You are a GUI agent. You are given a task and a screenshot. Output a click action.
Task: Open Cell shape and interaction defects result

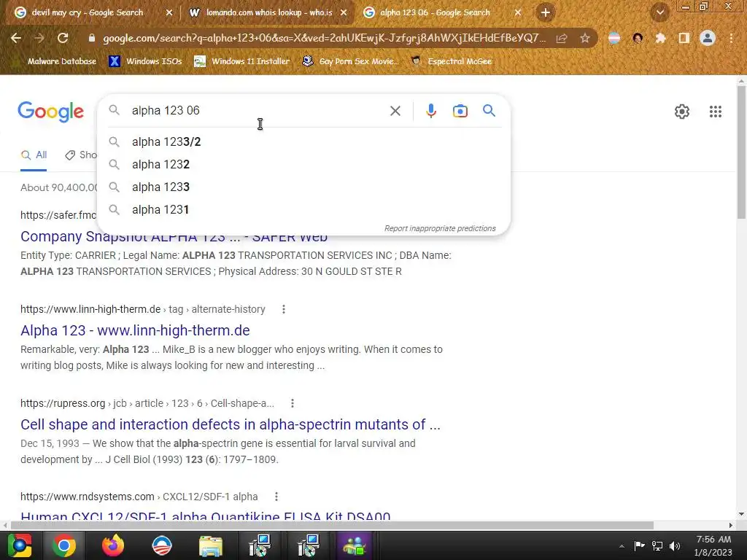(230, 424)
